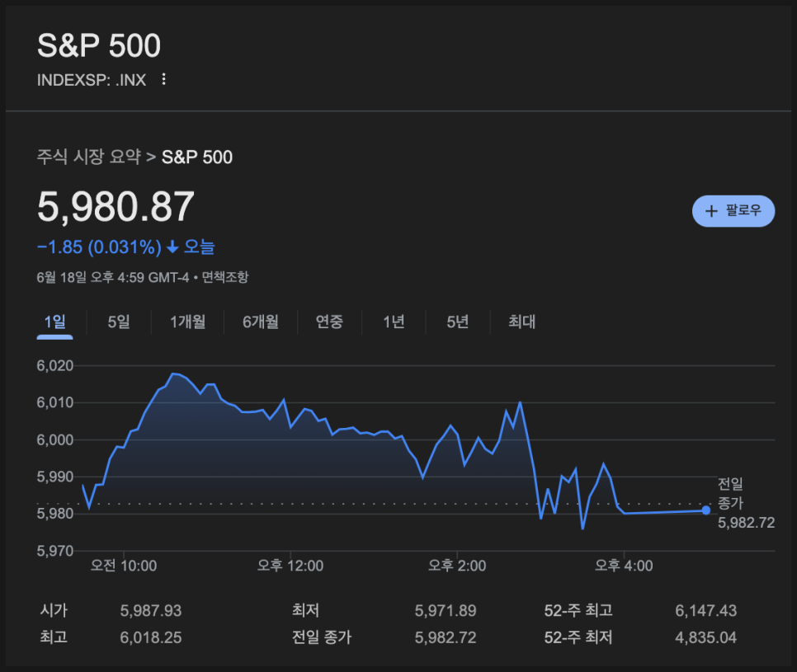797x672 pixels.
Task: Click the 52-주 최저 value 4,835.04
Action: [706, 637]
